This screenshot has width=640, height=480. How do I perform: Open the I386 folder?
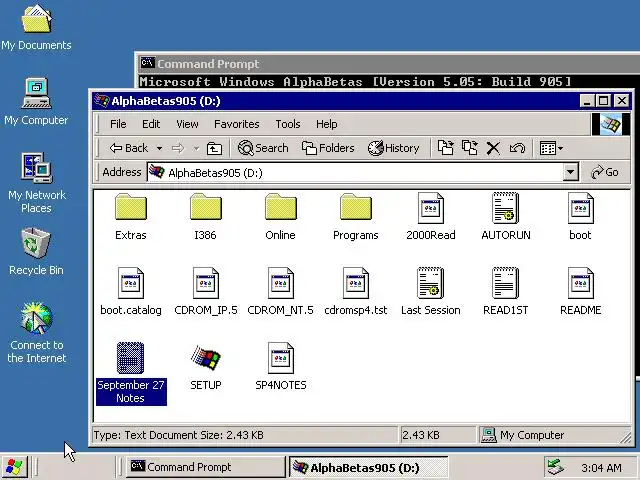click(205, 216)
